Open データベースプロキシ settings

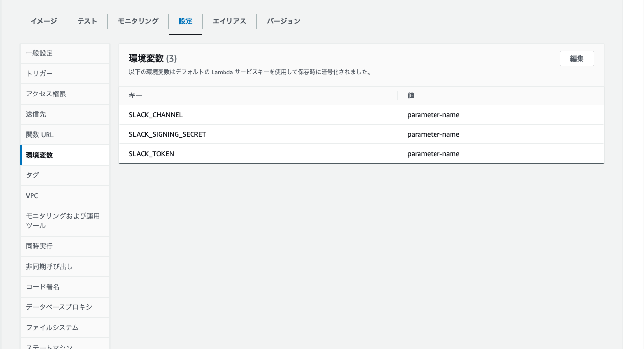(x=65, y=307)
